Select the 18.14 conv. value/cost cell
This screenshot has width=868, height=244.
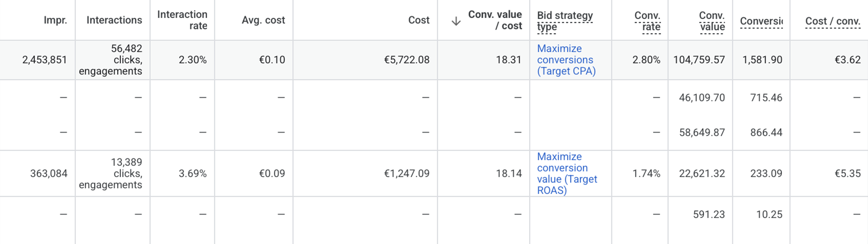[509, 173]
